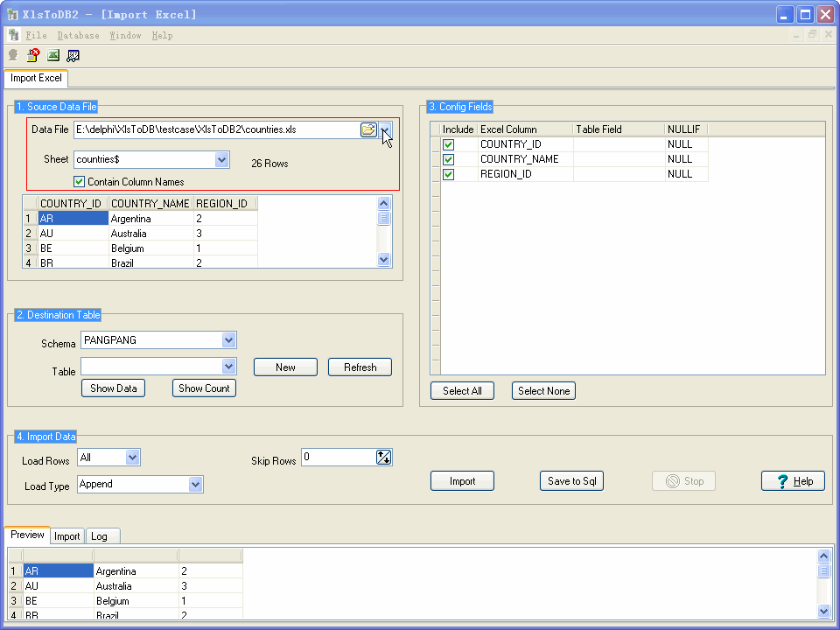
Task: Click the COUNTRY_NAME header in source grid
Action: (150, 204)
